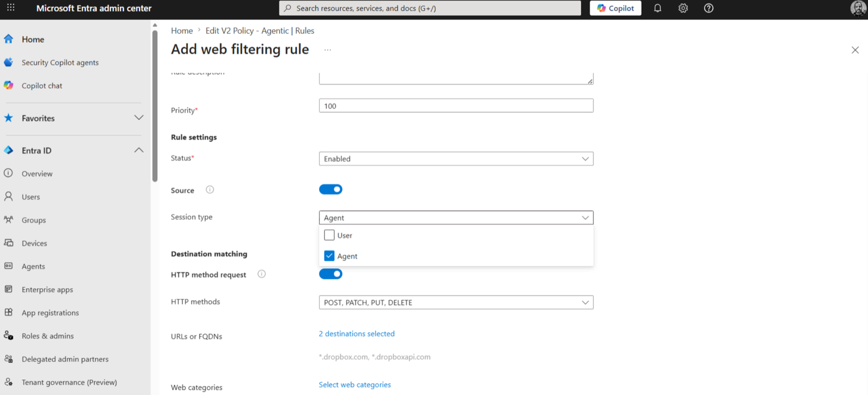This screenshot has height=395, width=868.
Task: Click the sidebar scrollbar up arrow
Action: pyautogui.click(x=155, y=25)
